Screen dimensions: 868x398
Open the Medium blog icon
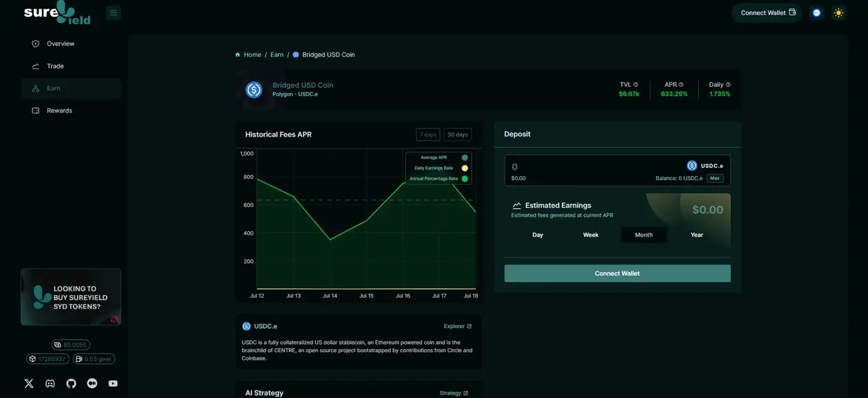[92, 383]
